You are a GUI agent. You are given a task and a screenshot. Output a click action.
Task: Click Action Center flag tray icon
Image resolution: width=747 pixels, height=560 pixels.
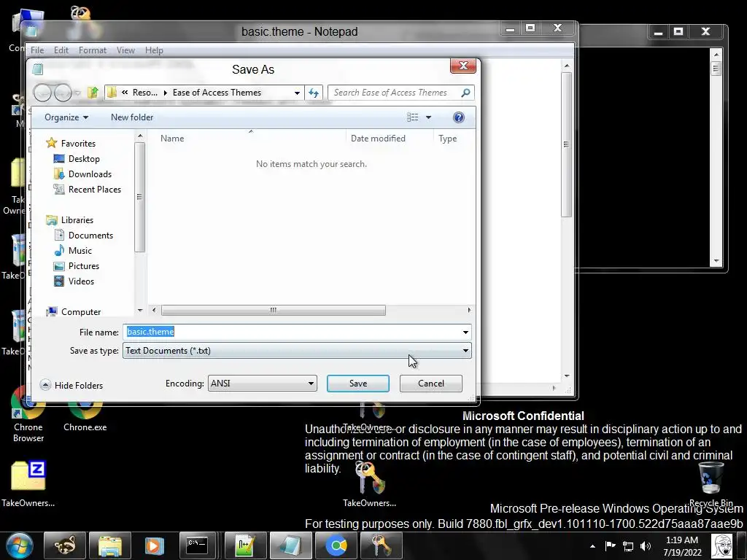pyautogui.click(x=610, y=546)
